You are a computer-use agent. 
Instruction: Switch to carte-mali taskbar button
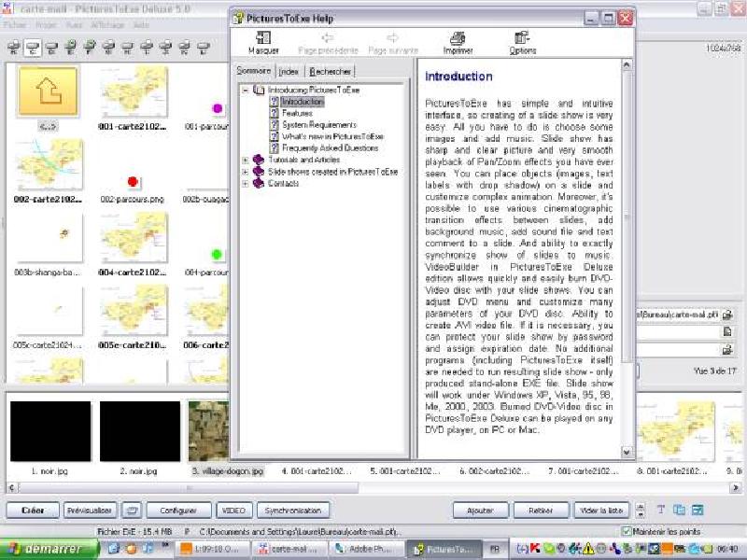click(x=289, y=549)
